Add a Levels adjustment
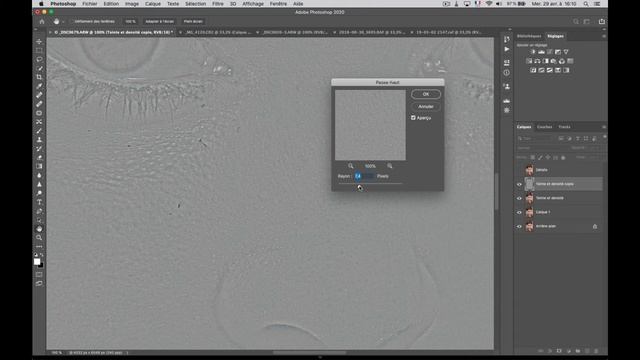 [x=541, y=52]
